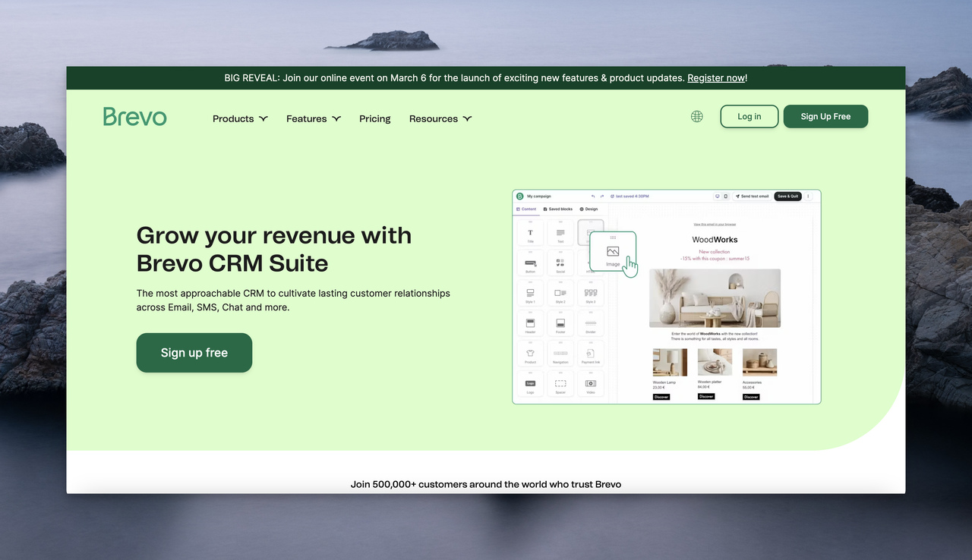
Task: Click the large Sign up free button
Action: pos(194,353)
